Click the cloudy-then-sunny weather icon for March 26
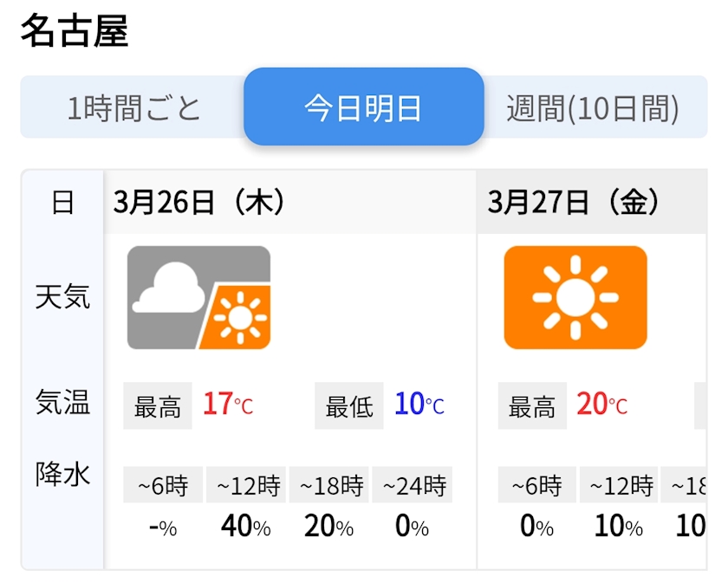728x583 pixels. coord(198,298)
